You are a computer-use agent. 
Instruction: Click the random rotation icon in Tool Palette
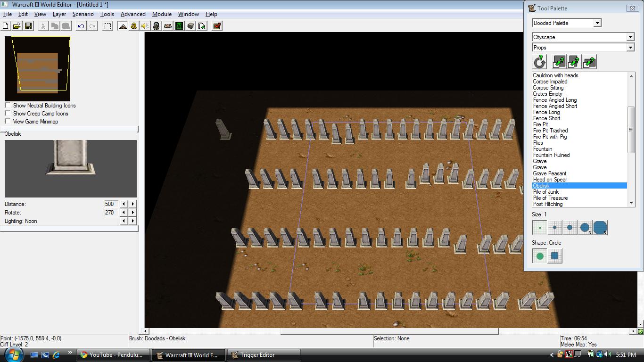pos(540,62)
